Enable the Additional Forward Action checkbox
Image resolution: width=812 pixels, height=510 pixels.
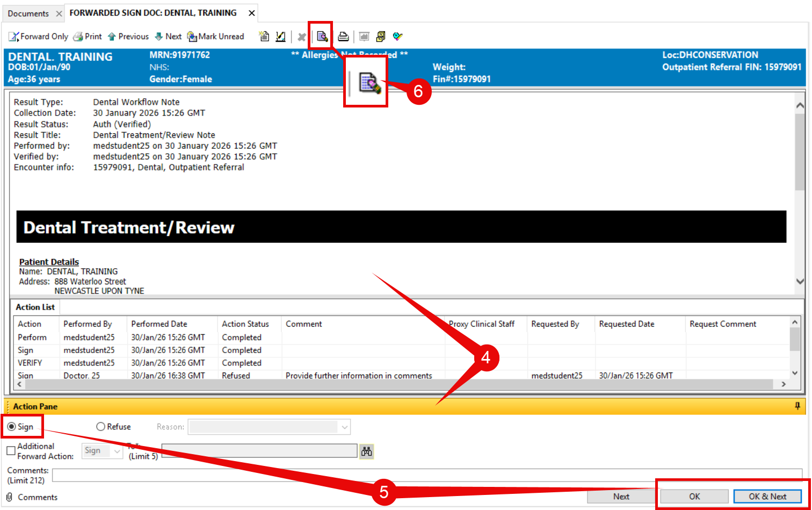11,451
